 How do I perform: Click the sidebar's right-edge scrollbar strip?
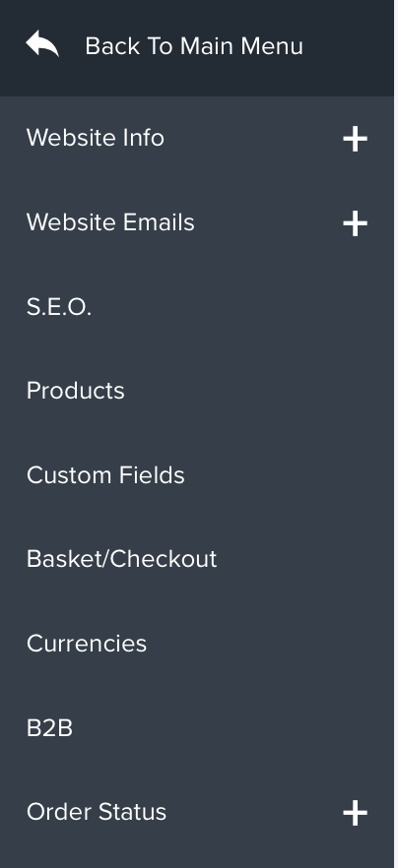tap(396, 434)
